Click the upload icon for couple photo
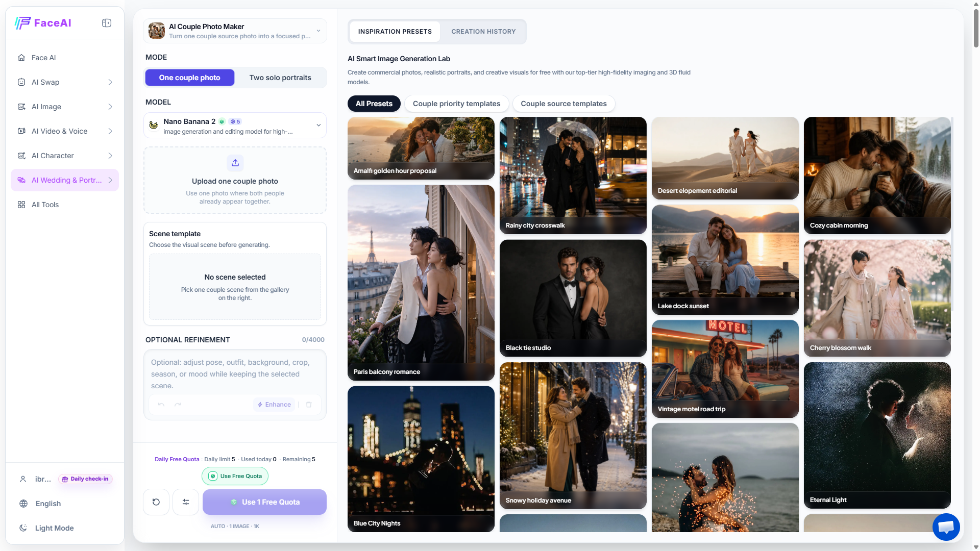980x551 pixels. 235,163
